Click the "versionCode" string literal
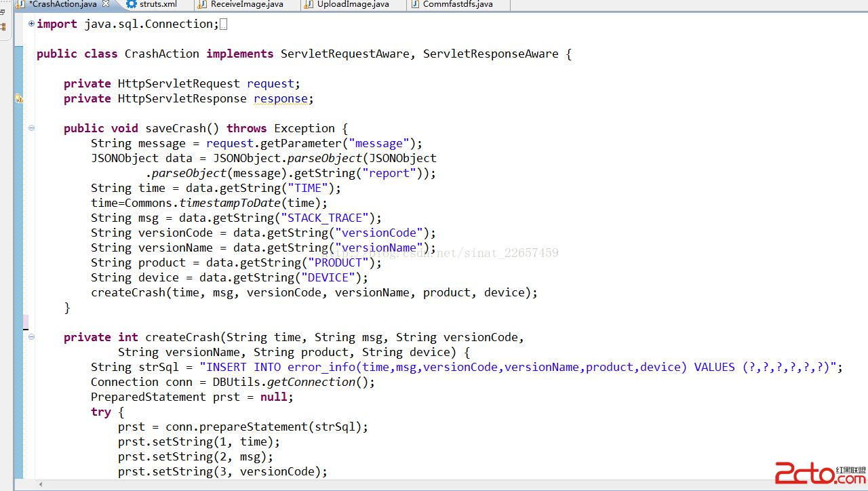This screenshot has width=868, height=491. (379, 233)
